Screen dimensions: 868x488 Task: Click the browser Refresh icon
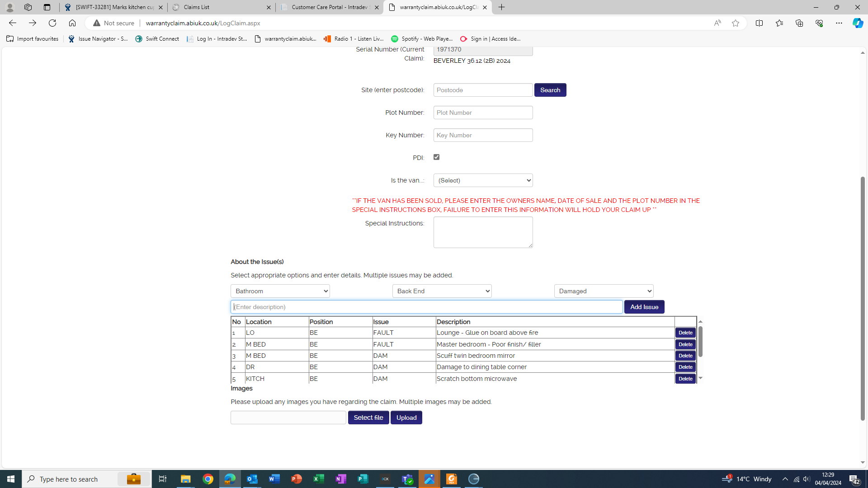click(52, 23)
